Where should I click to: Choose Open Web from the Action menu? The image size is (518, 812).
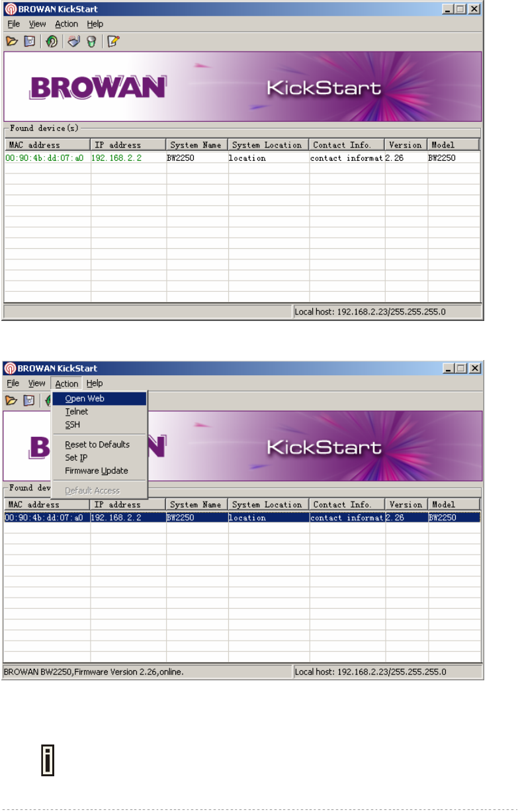pos(99,398)
